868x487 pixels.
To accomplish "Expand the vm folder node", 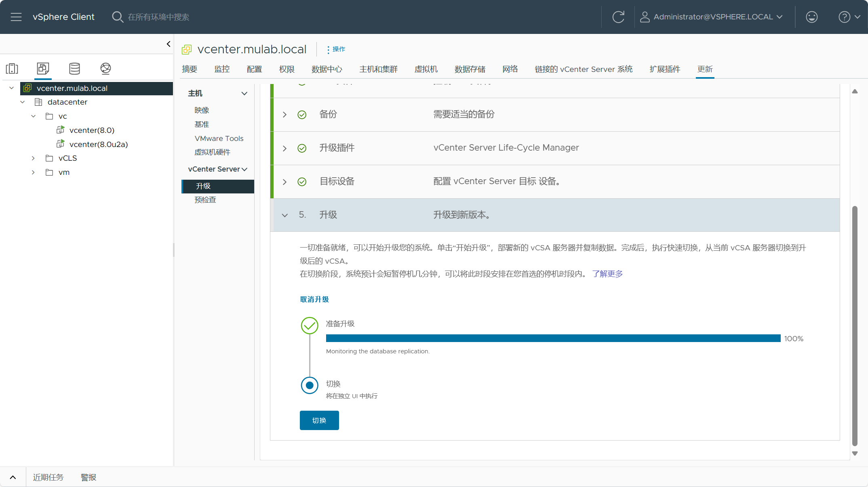I will click(34, 172).
